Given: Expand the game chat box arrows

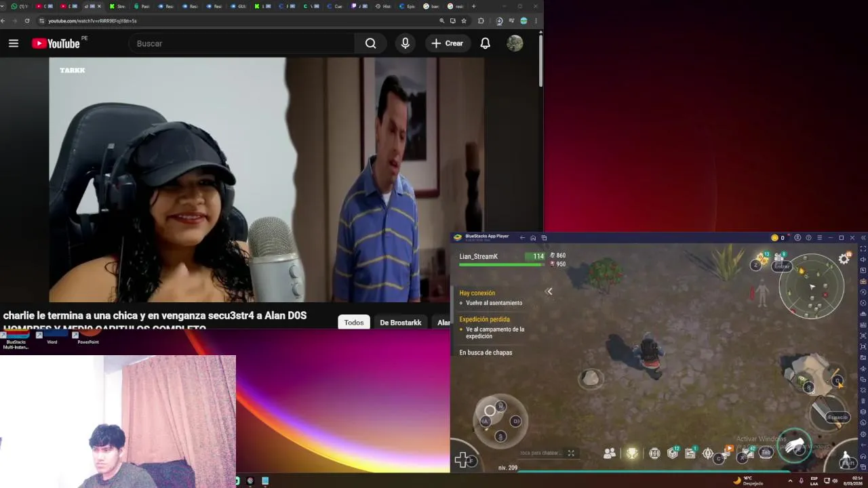Looking at the screenshot, I should click(571, 453).
